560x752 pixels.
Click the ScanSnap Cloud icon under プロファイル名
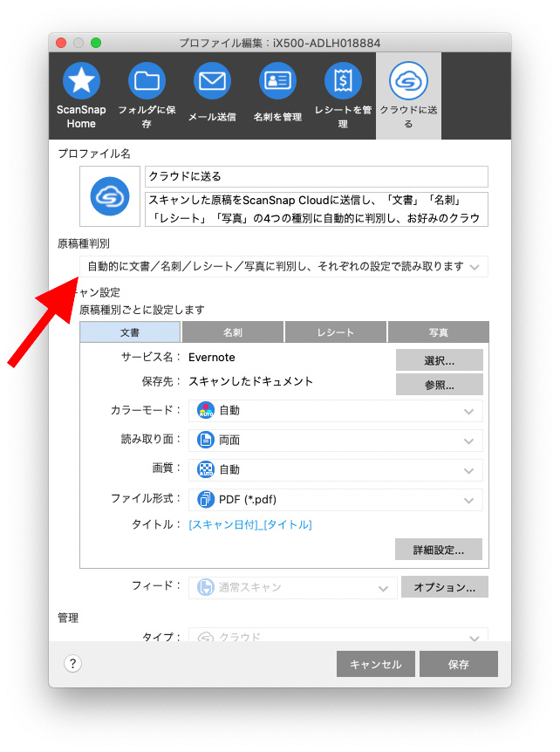click(x=110, y=196)
